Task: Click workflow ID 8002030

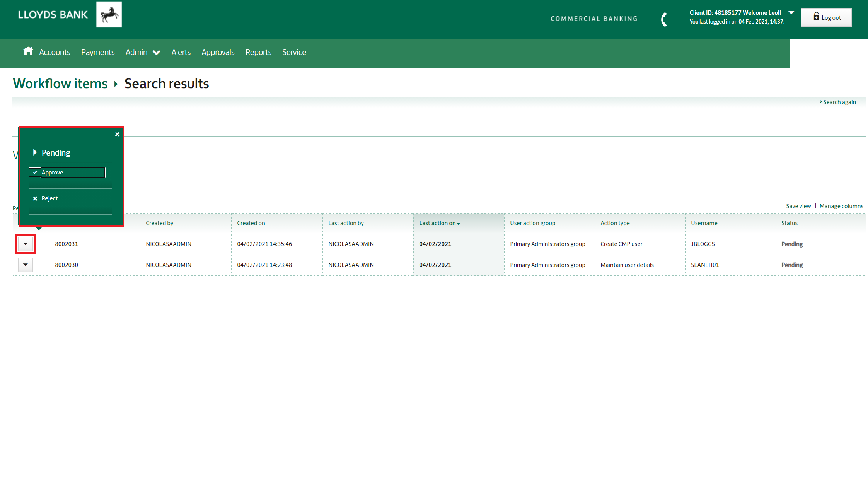Action: click(67, 265)
